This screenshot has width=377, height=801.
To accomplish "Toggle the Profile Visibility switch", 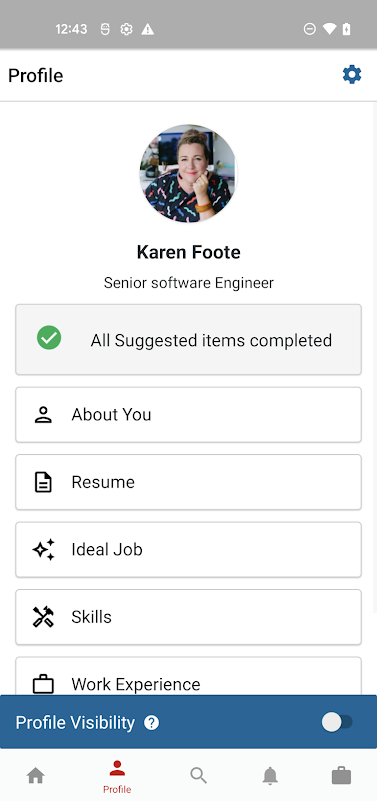I will (337, 722).
